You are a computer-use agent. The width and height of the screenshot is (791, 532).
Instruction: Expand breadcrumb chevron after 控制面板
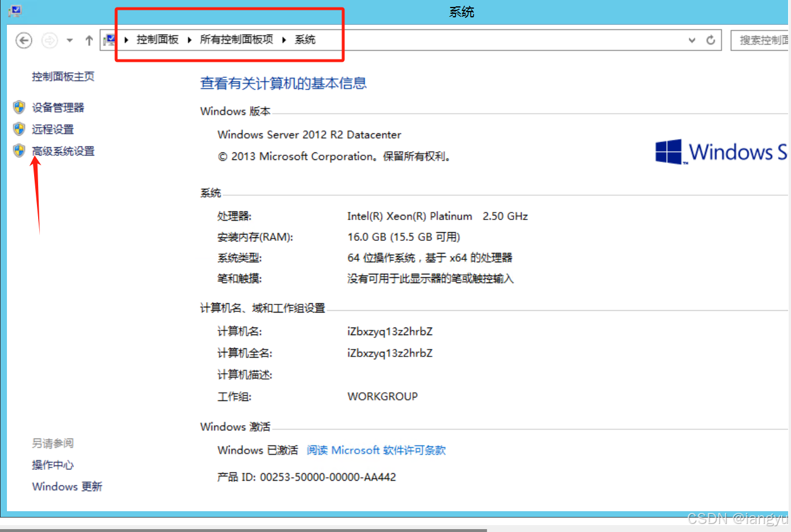click(x=189, y=39)
